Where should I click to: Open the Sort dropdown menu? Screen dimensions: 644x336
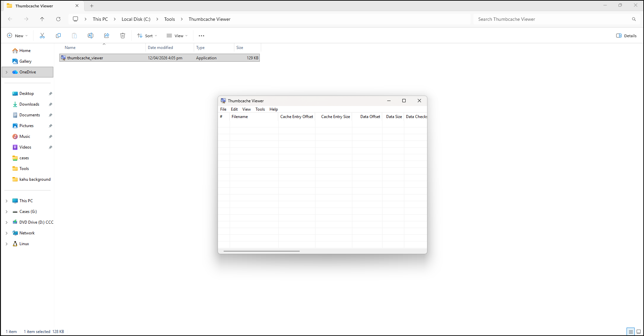(147, 36)
